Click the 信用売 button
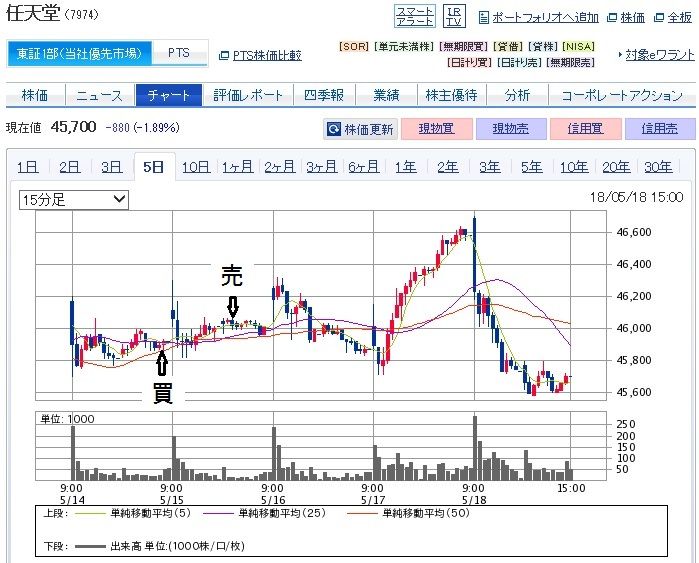The height and width of the screenshot is (563, 699). pyautogui.click(x=660, y=129)
